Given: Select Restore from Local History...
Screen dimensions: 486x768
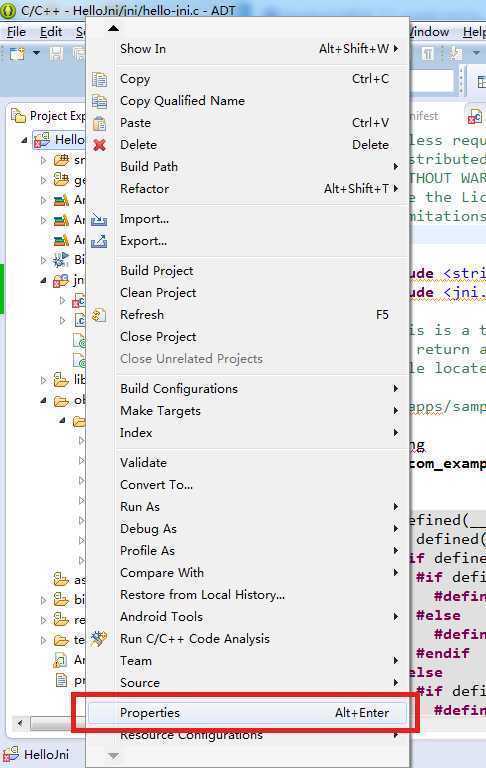Looking at the screenshot, I should pyautogui.click(x=248, y=595).
